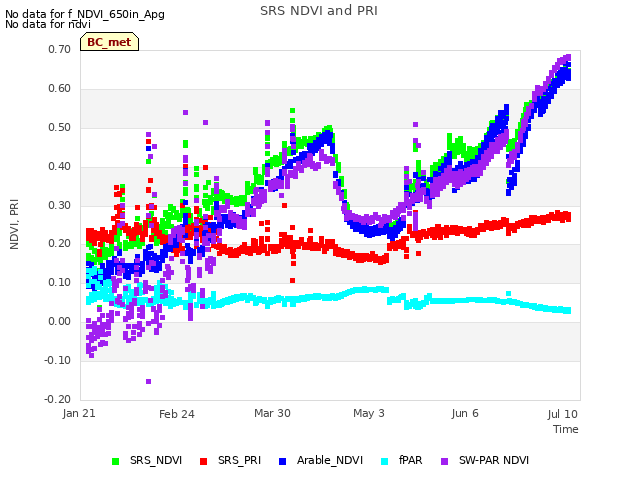Screen dimensions: 640x480
Task: Click the No data for ndvi message
Action: [x=48, y=24]
